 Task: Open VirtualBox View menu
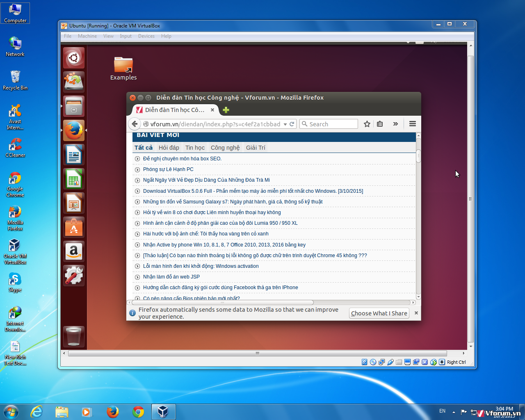108,36
